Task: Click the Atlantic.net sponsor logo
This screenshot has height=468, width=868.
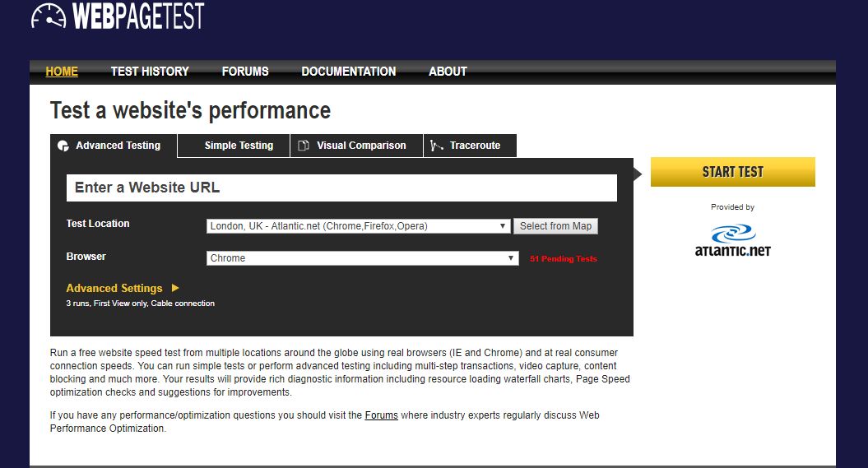Action: point(733,241)
